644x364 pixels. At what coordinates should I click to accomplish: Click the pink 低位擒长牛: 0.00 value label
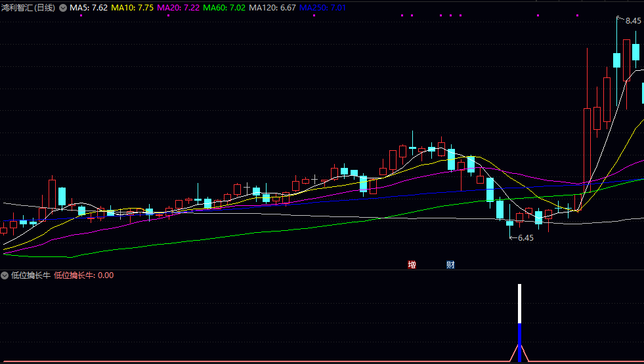click(x=83, y=275)
